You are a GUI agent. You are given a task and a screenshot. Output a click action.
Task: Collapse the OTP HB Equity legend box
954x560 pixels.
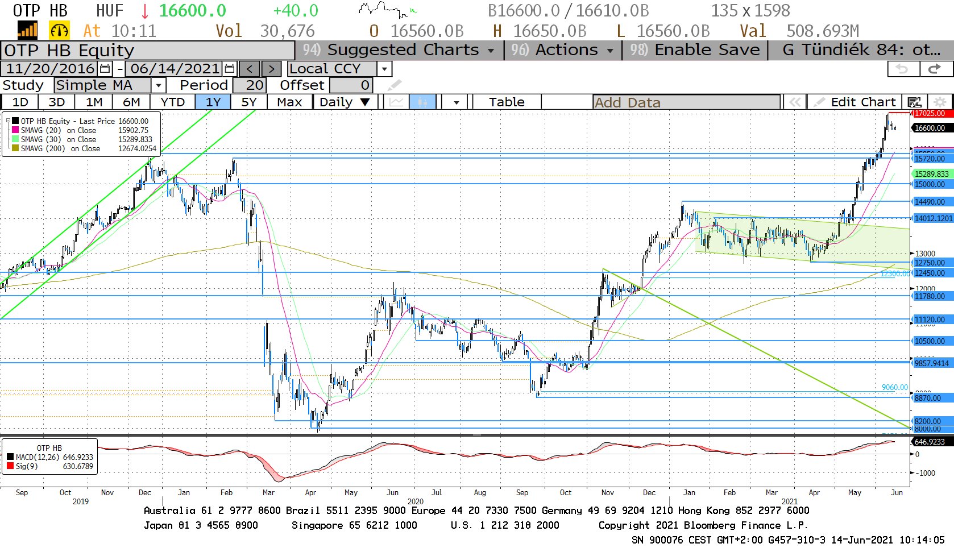click(8, 121)
